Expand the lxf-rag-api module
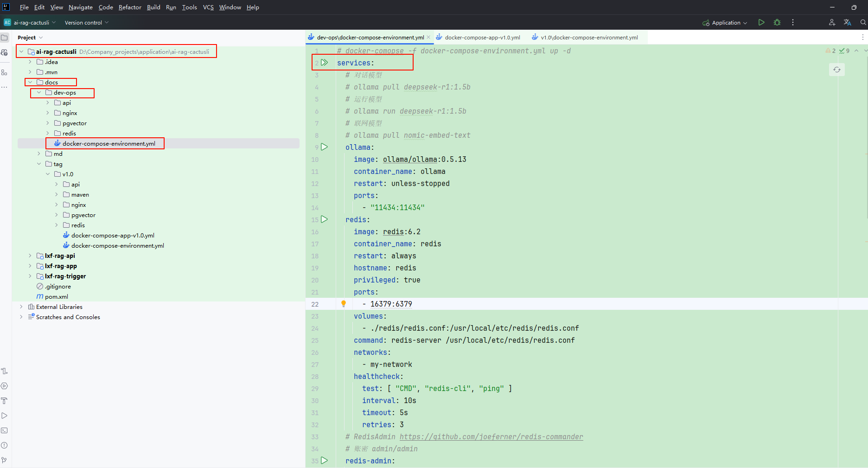Viewport: 868px width, 468px height. click(31, 256)
